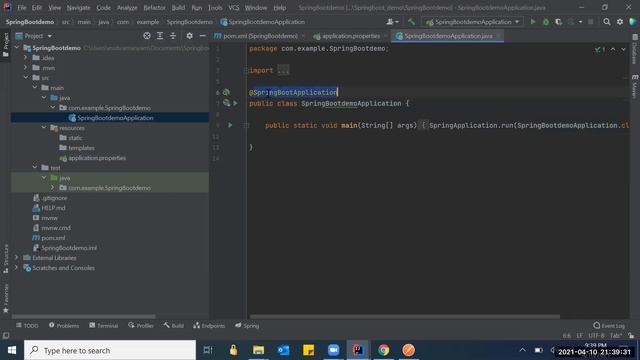Open the Spring tool window
The image size is (640, 360).
click(247, 325)
